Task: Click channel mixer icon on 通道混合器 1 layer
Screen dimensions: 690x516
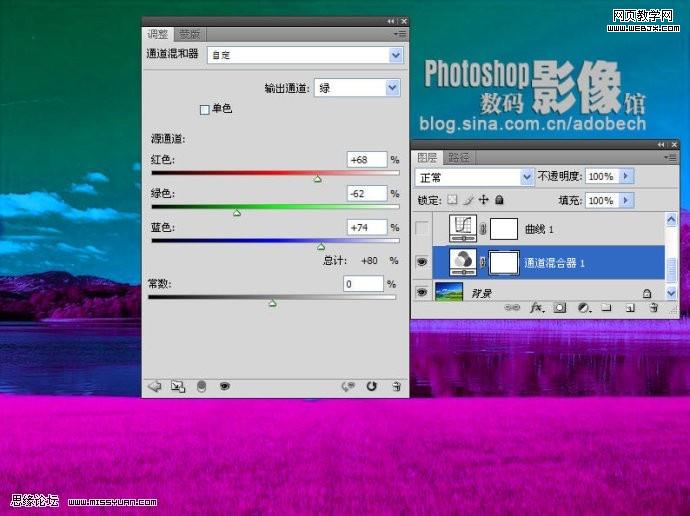Action: [x=463, y=262]
